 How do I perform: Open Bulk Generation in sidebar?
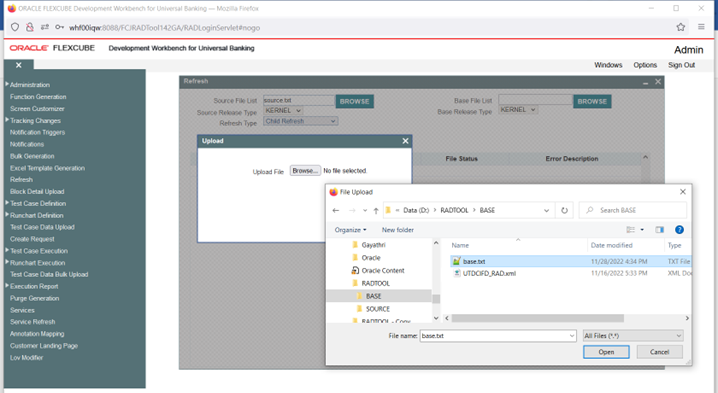pos(32,156)
